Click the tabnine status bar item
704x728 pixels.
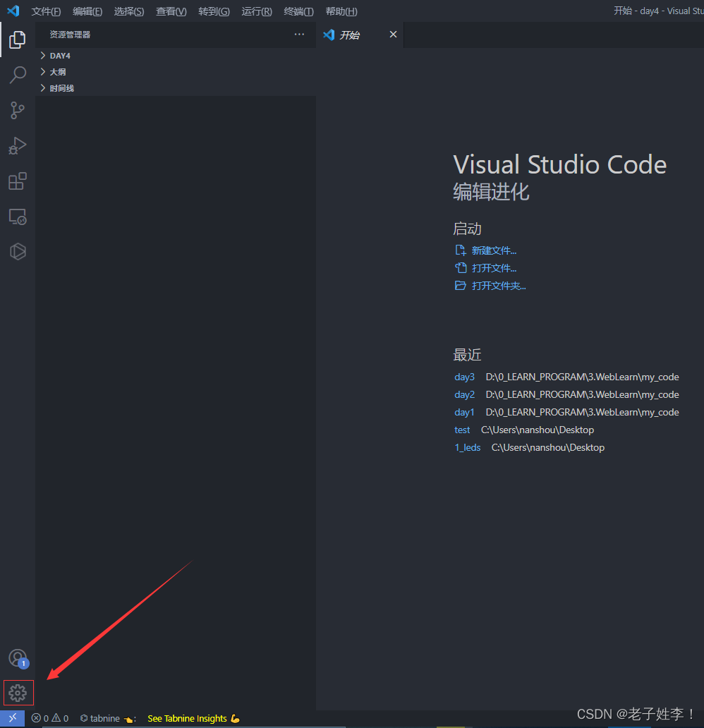click(x=107, y=718)
